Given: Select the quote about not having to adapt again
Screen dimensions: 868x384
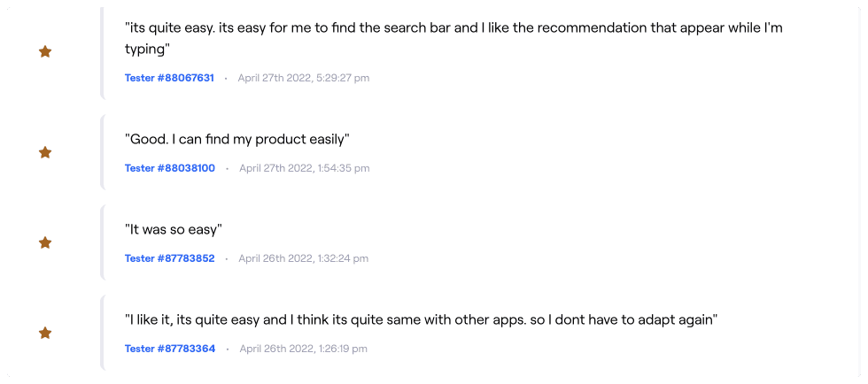Looking at the screenshot, I should [x=422, y=319].
